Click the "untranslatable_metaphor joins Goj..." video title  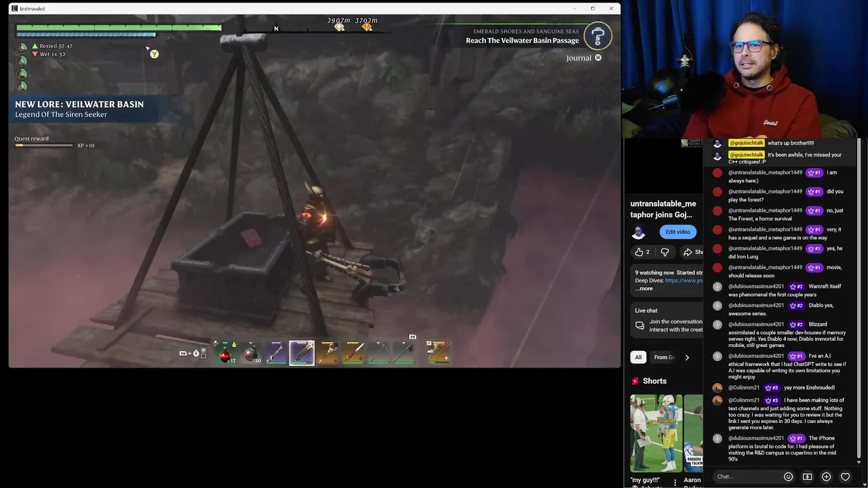(663, 209)
